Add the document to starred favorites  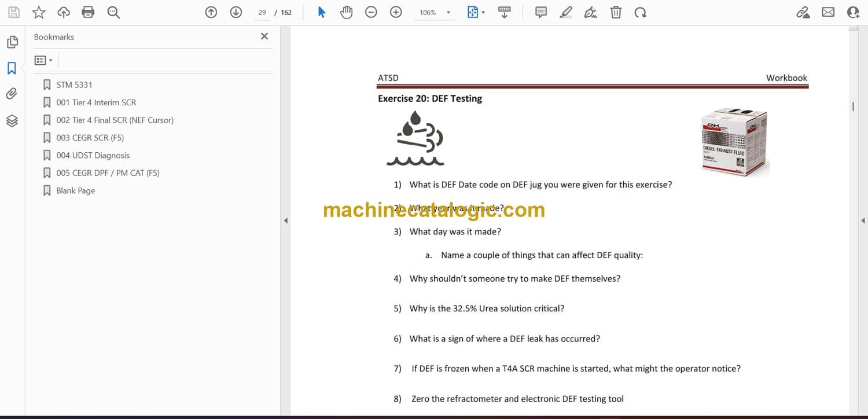[x=39, y=12]
